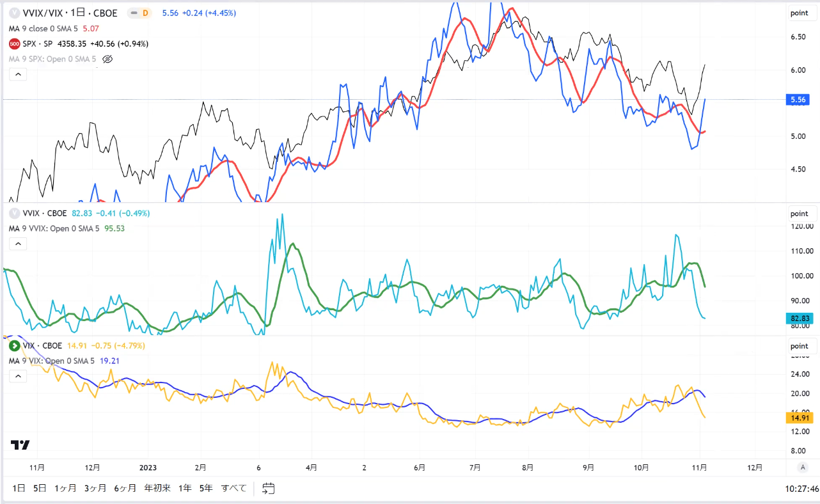Click the 2023 label on time axis

pyautogui.click(x=148, y=467)
